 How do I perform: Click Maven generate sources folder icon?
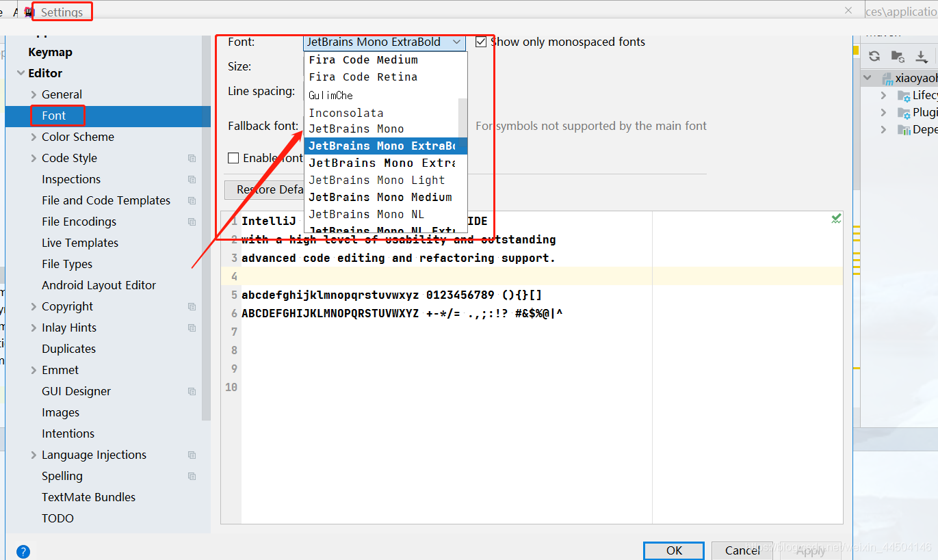pyautogui.click(x=898, y=56)
